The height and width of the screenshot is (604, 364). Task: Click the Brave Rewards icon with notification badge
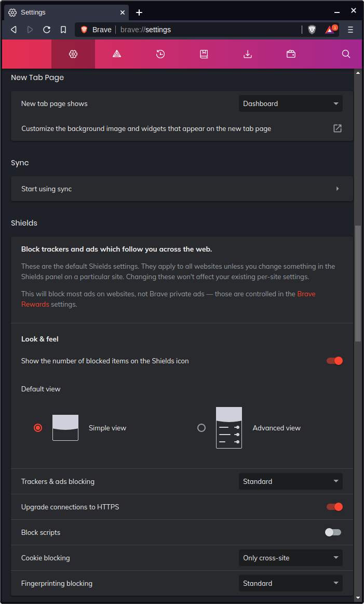pyautogui.click(x=330, y=30)
